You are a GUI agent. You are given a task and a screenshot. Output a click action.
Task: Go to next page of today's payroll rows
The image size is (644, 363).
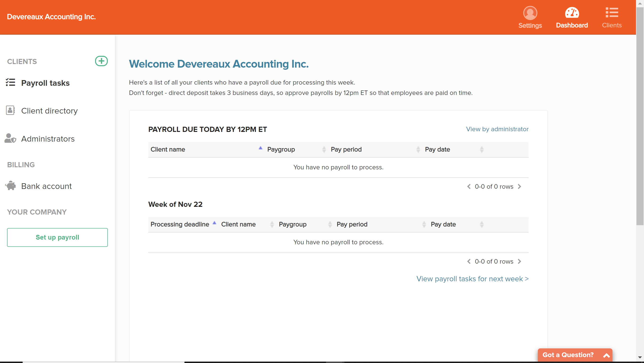(519, 187)
